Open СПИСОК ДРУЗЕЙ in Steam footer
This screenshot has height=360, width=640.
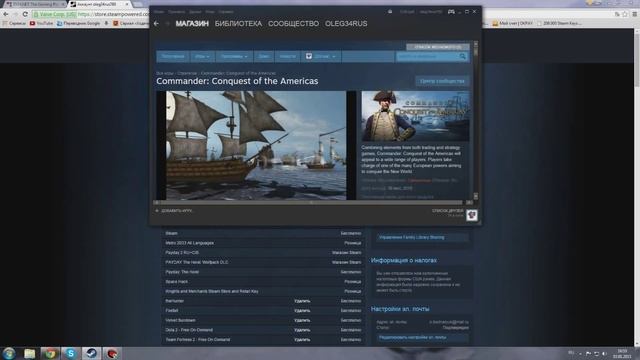click(448, 211)
